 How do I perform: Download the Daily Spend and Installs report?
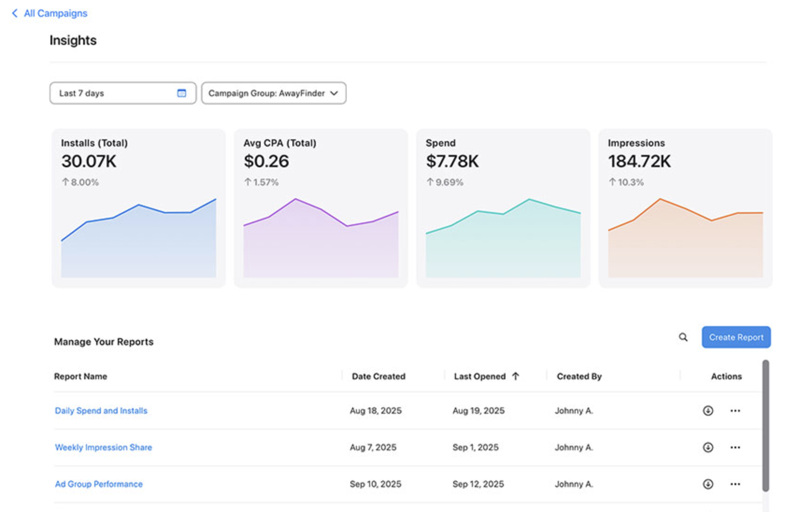(708, 411)
